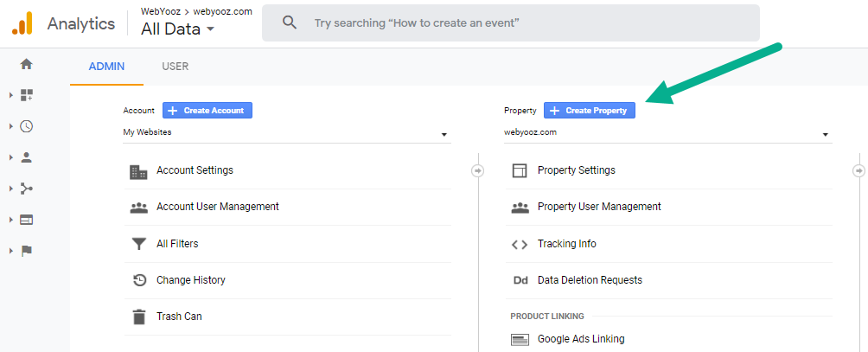Image resolution: width=868 pixels, height=352 pixels.
Task: Click the arrow between Account and Property columns
Action: point(478,170)
